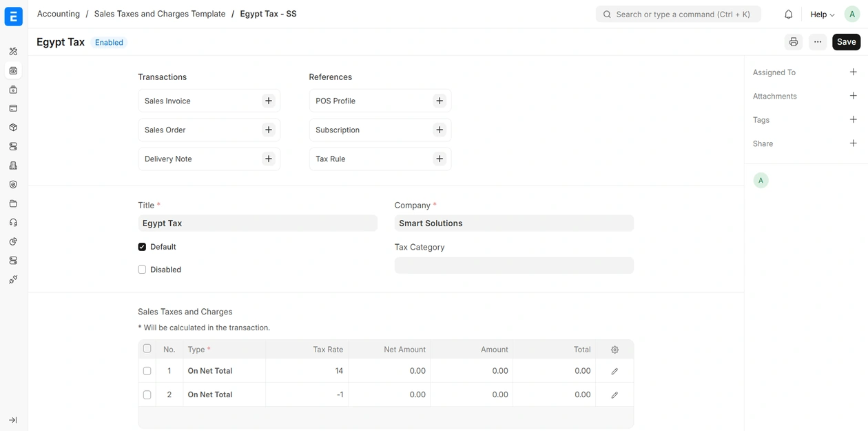Image resolution: width=868 pixels, height=431 pixels.
Task: Open the notifications bell
Action: 789,14
